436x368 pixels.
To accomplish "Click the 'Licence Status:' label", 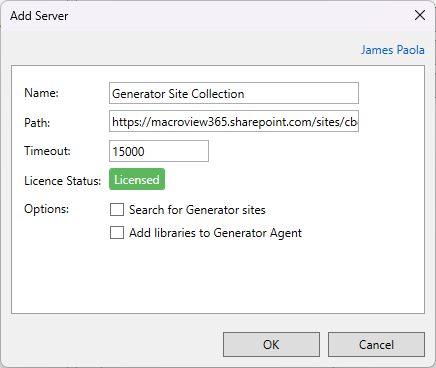I will coord(62,181).
